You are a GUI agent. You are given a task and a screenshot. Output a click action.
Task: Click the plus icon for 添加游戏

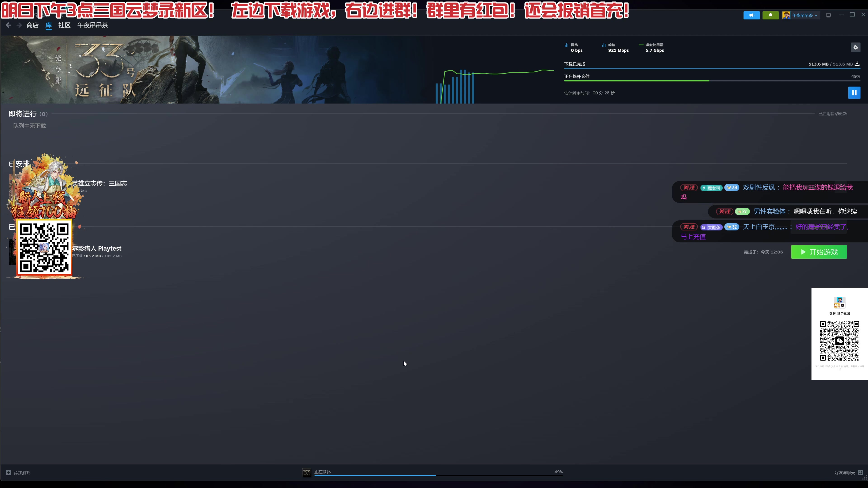(8, 472)
